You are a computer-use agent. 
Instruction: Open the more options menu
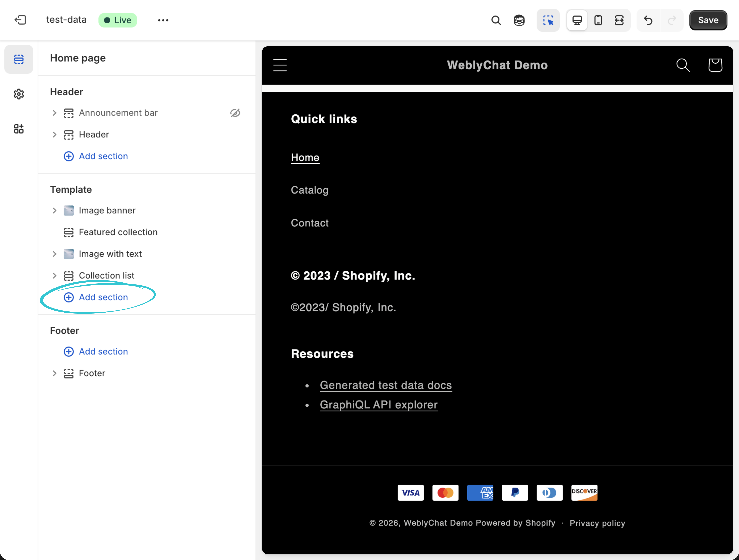(163, 20)
